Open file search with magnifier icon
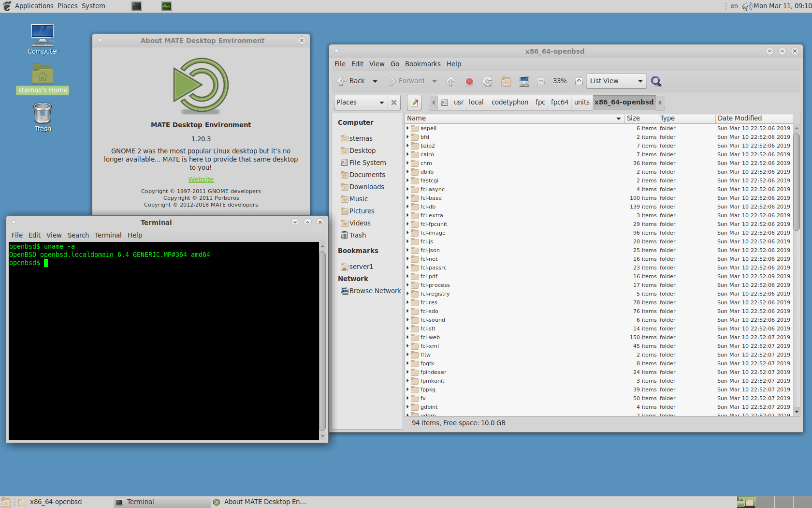 [656, 81]
